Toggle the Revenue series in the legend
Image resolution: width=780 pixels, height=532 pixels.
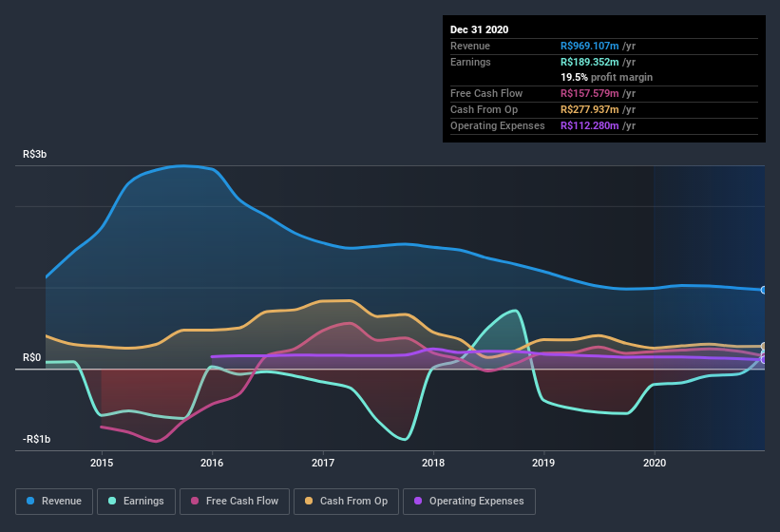(54, 501)
